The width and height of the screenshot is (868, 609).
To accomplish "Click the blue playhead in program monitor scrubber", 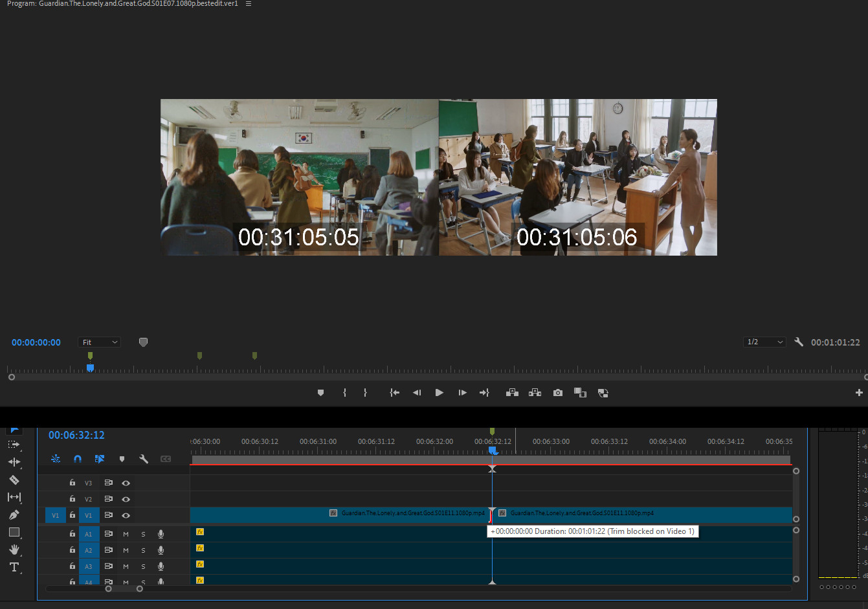I will tap(90, 368).
